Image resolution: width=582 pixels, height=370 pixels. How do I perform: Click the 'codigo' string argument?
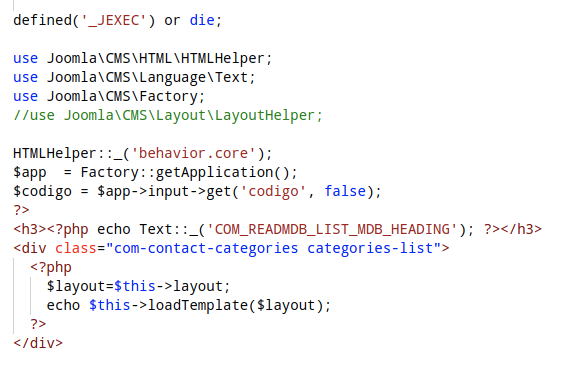[273, 191]
